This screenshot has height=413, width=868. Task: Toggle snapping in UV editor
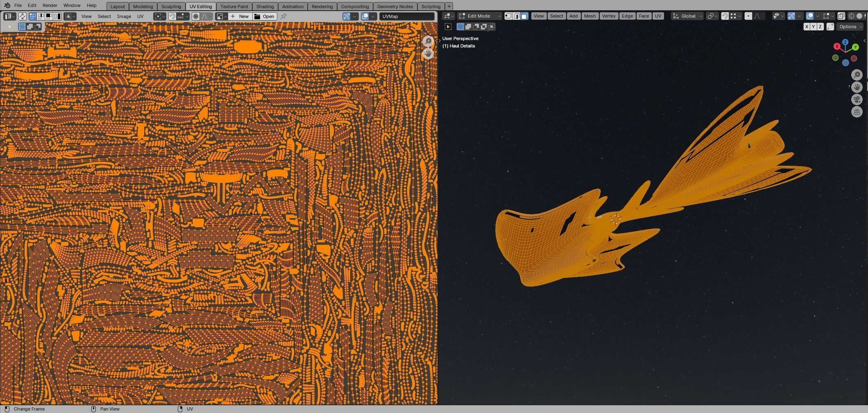click(172, 16)
